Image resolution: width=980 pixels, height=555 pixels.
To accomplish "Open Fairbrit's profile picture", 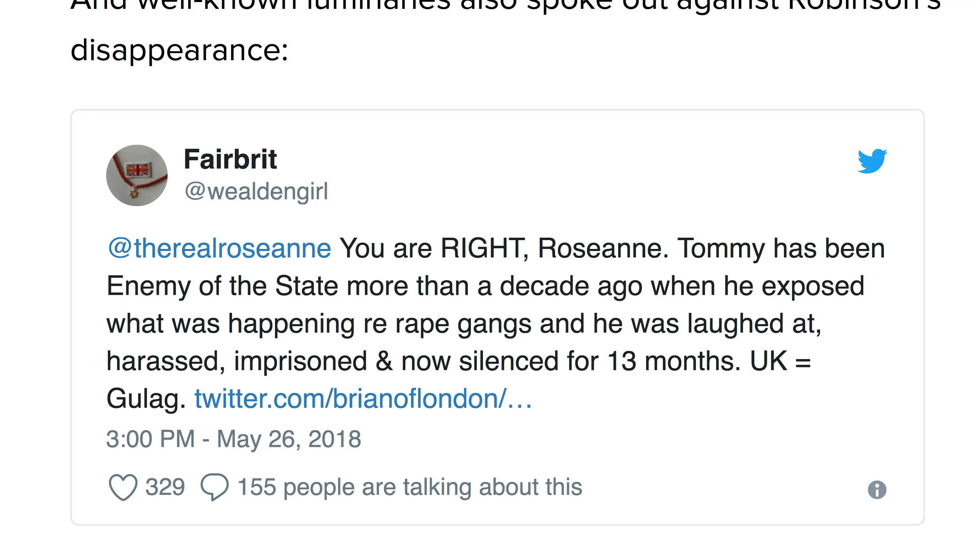I will pyautogui.click(x=137, y=175).
